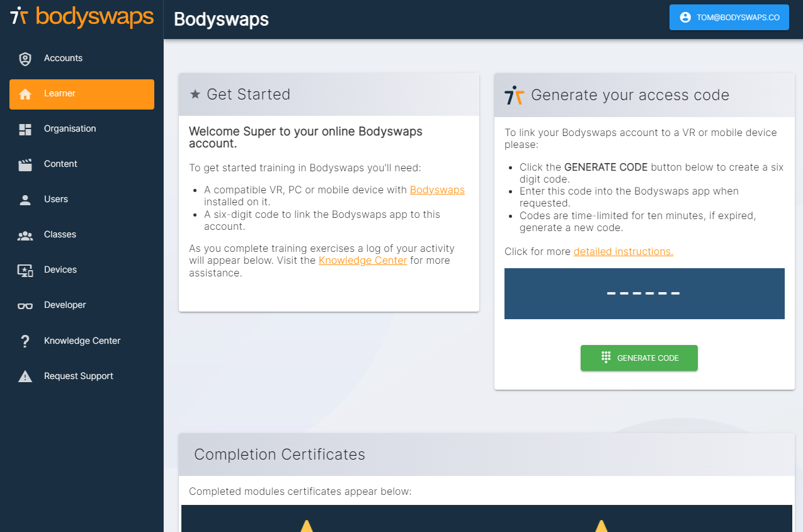
Task: Open the detailed instructions link
Action: (x=624, y=252)
